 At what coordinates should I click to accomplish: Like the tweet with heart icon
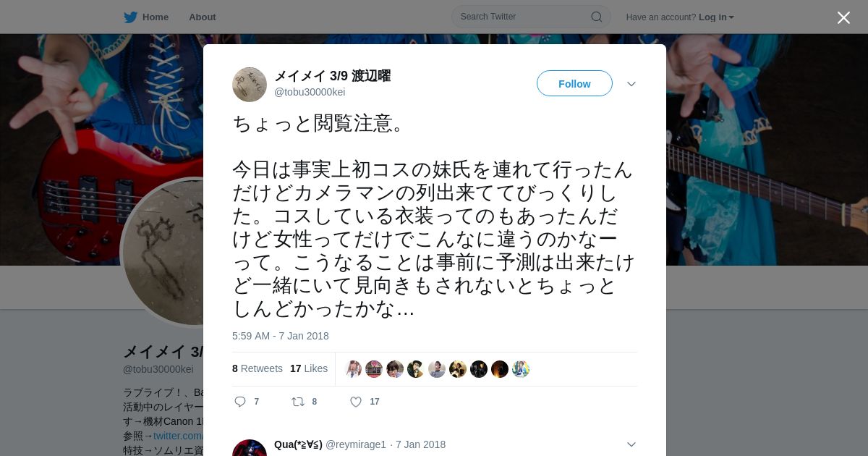(356, 402)
